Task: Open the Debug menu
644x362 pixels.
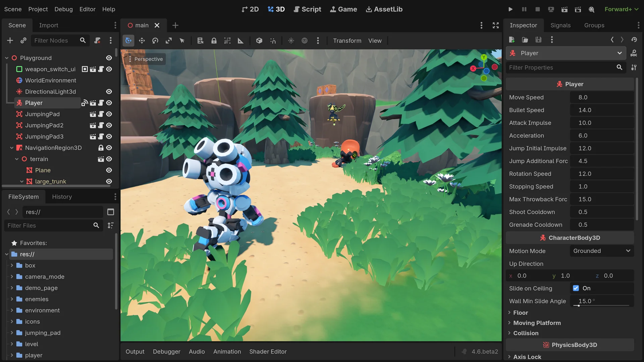Action: (x=63, y=9)
